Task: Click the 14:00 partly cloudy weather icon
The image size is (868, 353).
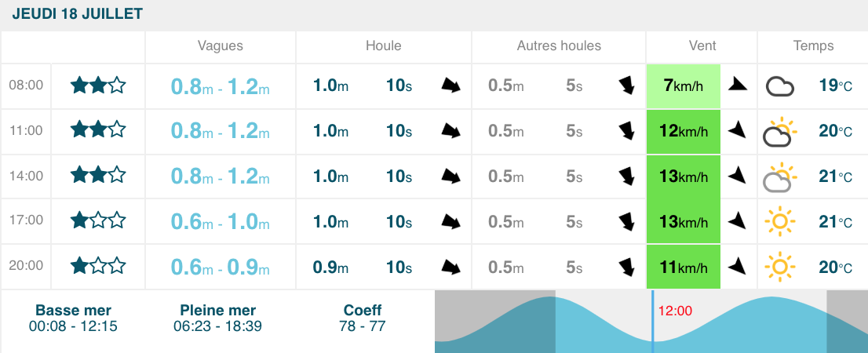Action: click(779, 177)
